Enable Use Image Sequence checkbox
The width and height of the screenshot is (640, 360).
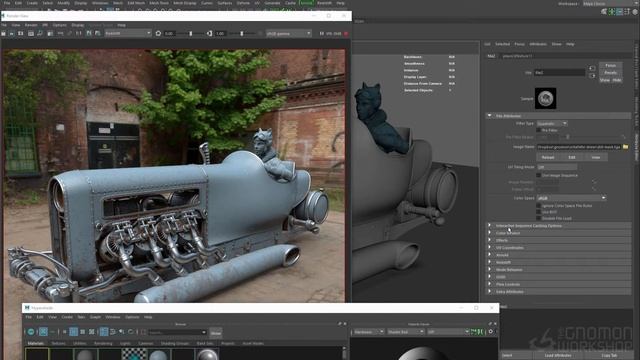[x=538, y=176]
